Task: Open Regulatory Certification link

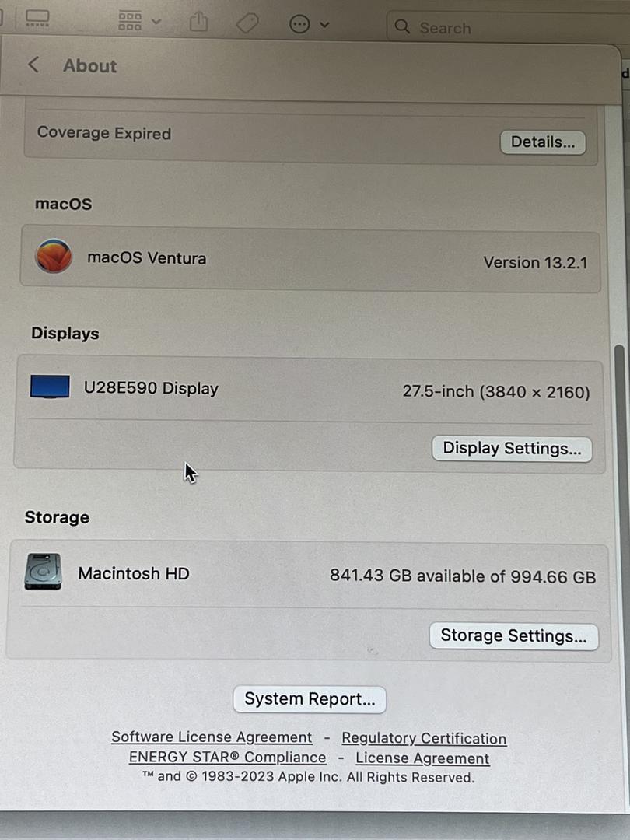Action: [424, 738]
